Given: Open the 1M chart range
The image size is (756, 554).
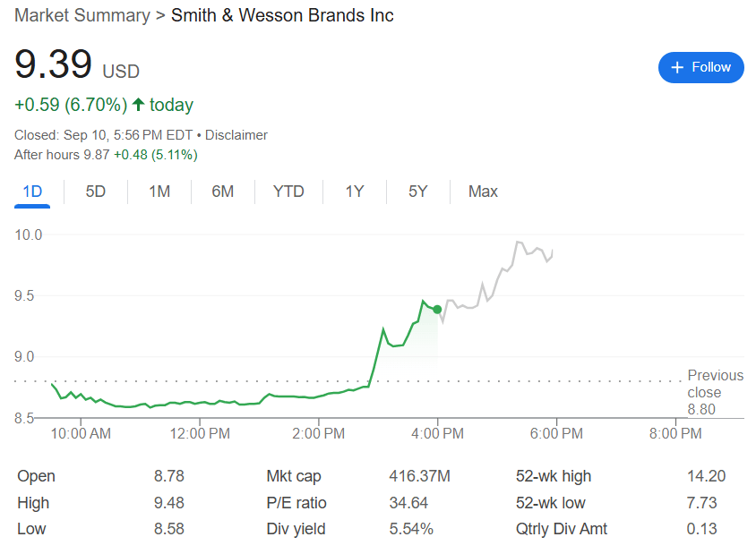Looking at the screenshot, I should [159, 192].
